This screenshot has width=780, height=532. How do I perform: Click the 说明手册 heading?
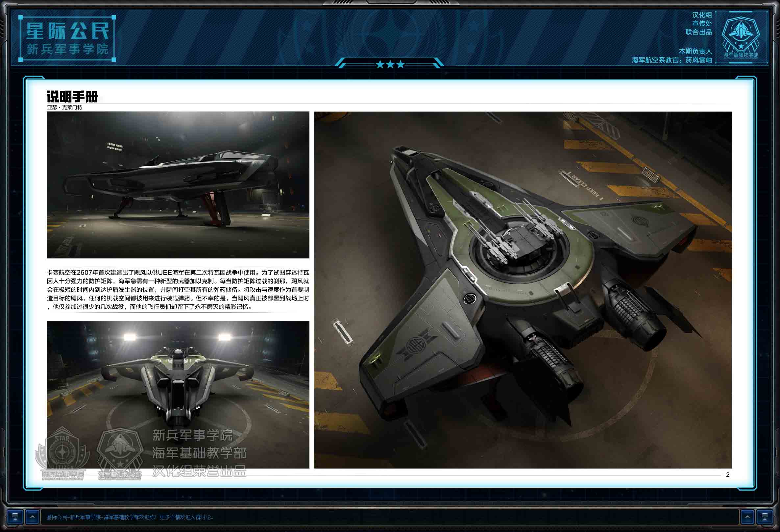[x=72, y=97]
